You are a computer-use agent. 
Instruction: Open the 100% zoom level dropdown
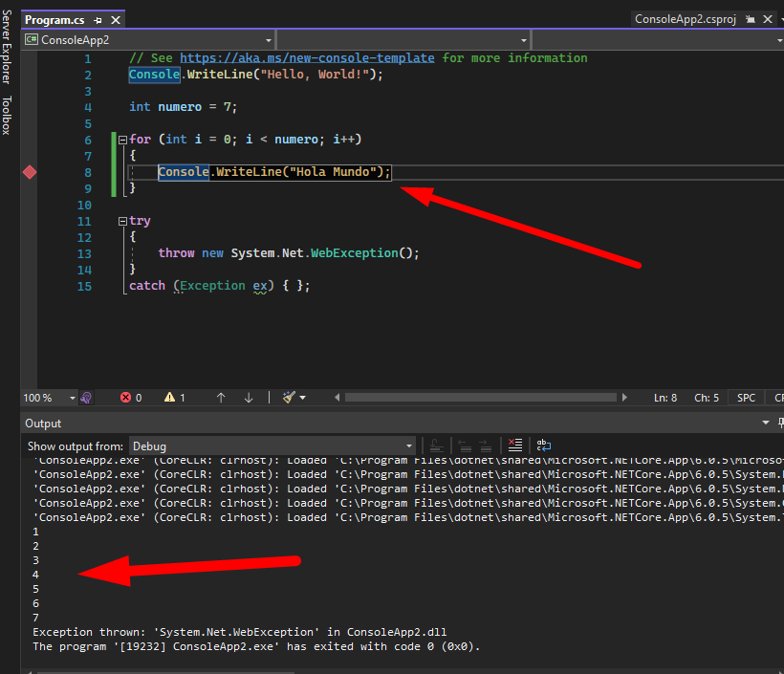click(x=72, y=398)
